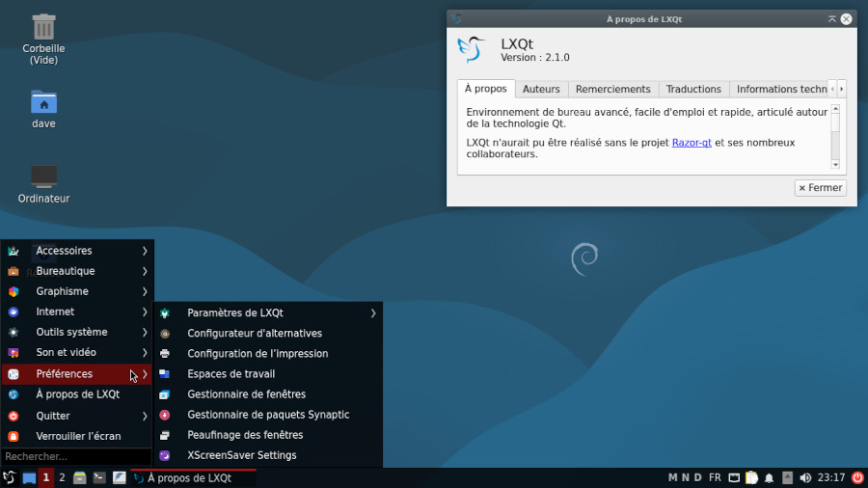This screenshot has height=488, width=868.
Task: Toggle the Caps Lock 'M' keyboard indicator
Action: (x=672, y=477)
